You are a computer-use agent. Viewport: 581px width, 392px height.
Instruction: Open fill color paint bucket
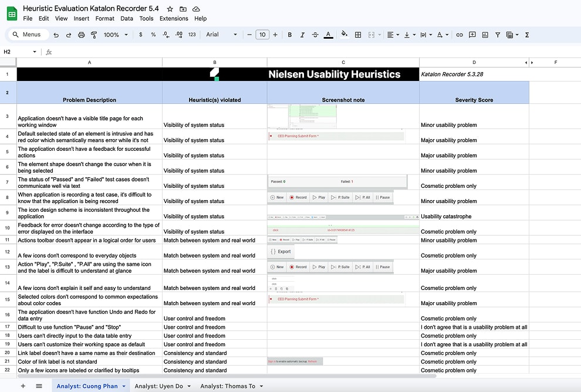point(344,35)
